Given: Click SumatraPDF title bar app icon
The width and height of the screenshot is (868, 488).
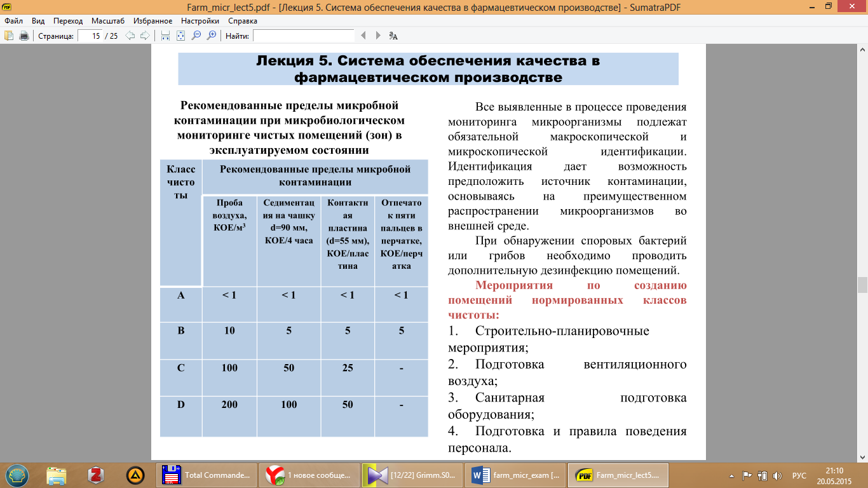Looking at the screenshot, I should (7, 6).
